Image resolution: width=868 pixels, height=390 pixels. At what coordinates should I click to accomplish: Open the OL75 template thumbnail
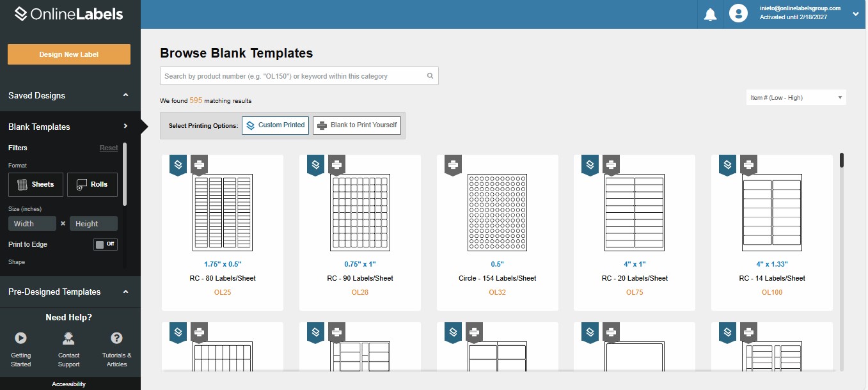[x=635, y=214]
